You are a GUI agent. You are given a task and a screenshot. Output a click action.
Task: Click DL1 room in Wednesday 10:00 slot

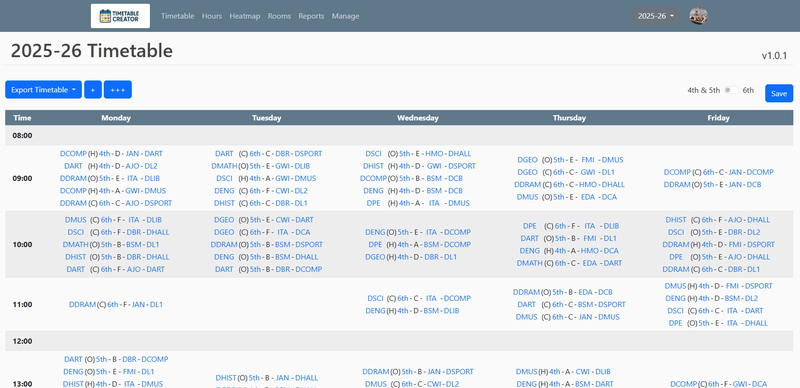[x=450, y=257]
